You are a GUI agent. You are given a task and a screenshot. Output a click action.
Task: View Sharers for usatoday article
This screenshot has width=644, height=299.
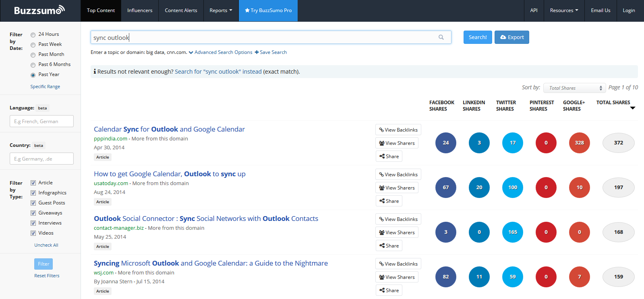click(397, 188)
